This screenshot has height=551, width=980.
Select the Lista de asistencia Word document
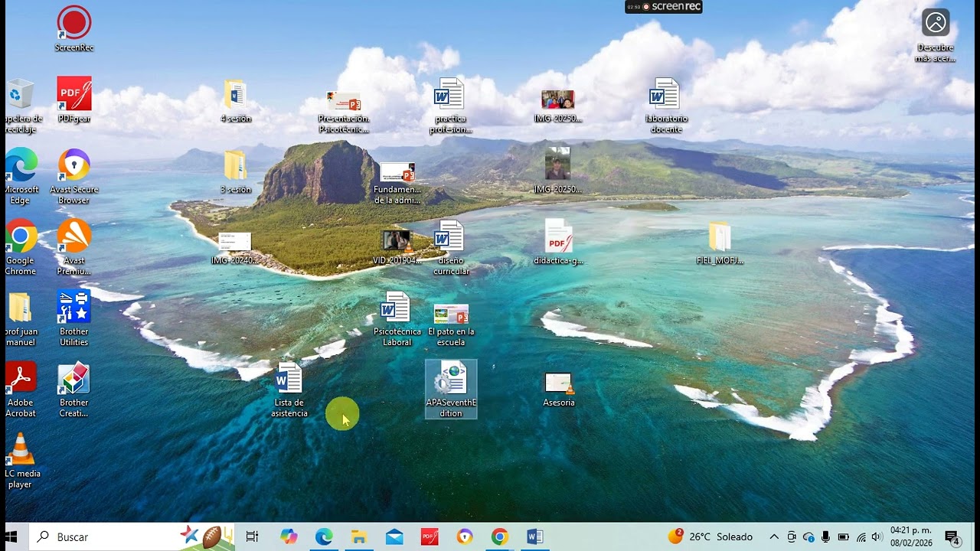tap(289, 390)
